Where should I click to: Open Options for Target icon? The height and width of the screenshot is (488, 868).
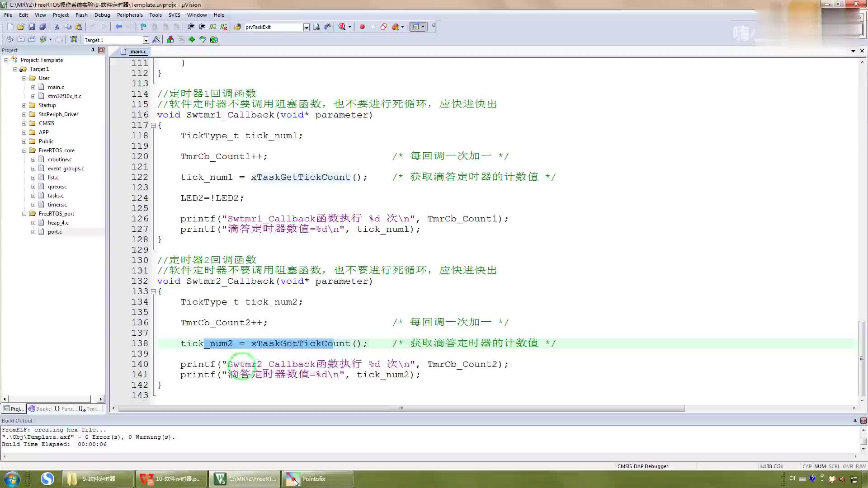[x=156, y=39]
